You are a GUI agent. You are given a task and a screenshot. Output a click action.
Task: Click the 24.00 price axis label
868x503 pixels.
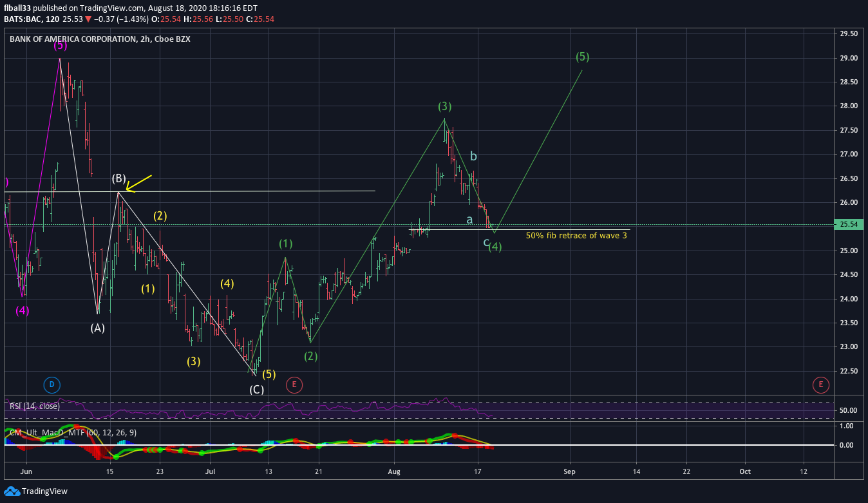click(x=848, y=299)
